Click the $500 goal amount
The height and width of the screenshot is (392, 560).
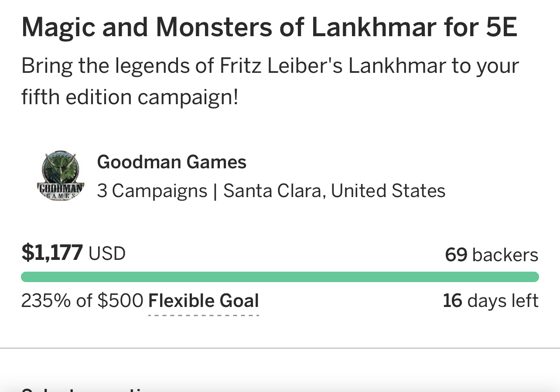[120, 301]
